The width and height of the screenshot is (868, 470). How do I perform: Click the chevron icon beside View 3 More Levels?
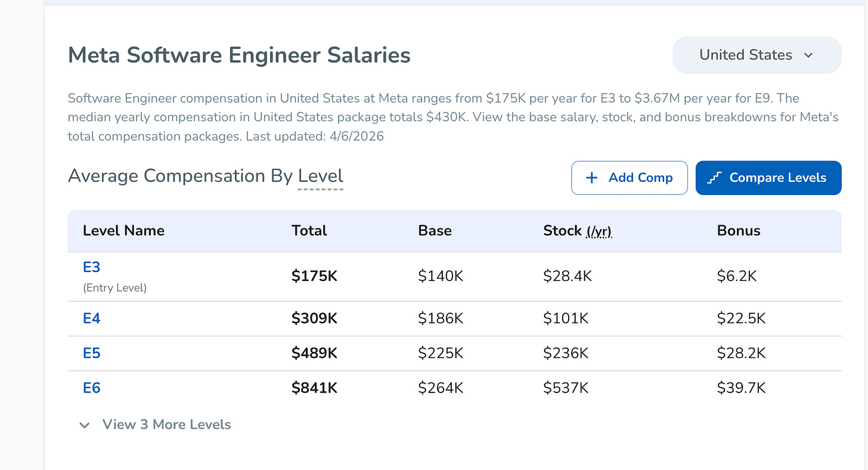tap(85, 425)
